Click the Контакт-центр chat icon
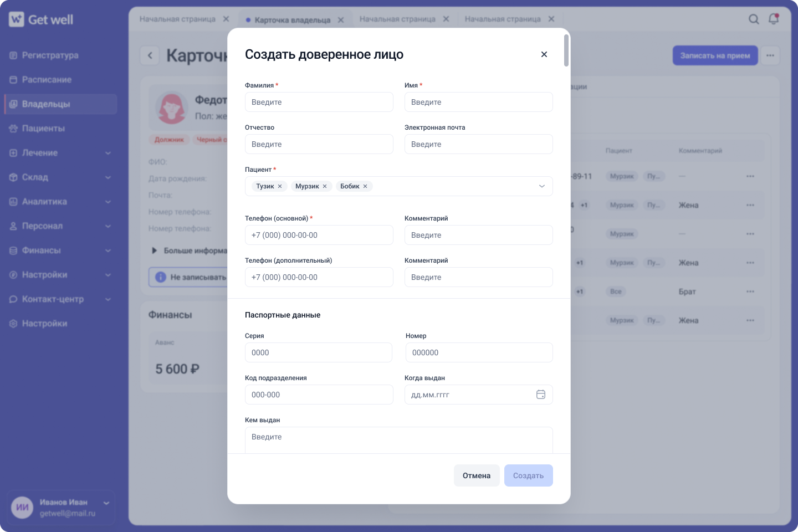The width and height of the screenshot is (798, 532). (x=13, y=299)
